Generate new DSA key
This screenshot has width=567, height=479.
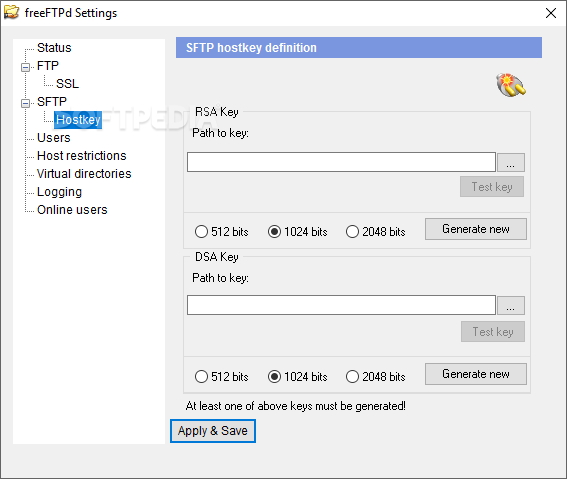pyautogui.click(x=476, y=374)
